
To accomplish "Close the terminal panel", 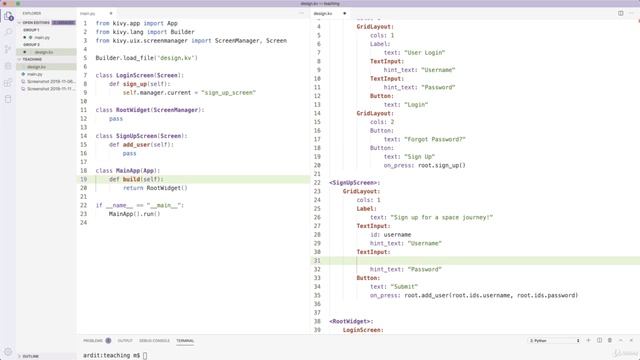I will (x=631, y=340).
